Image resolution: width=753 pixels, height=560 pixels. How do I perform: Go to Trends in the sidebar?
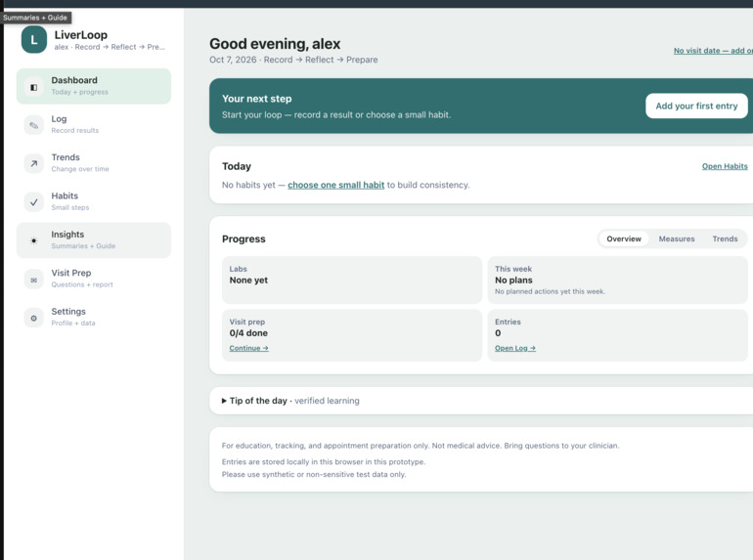click(94, 162)
